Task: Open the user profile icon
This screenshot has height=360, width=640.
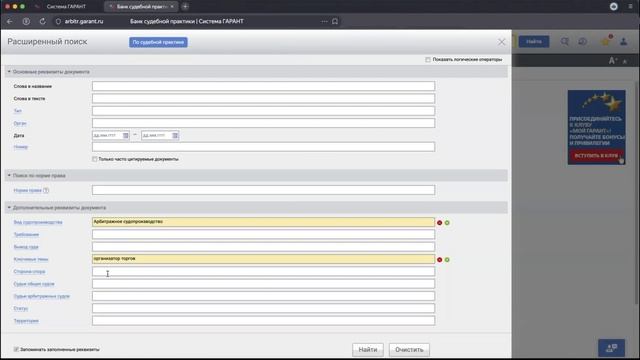Action: [624, 41]
